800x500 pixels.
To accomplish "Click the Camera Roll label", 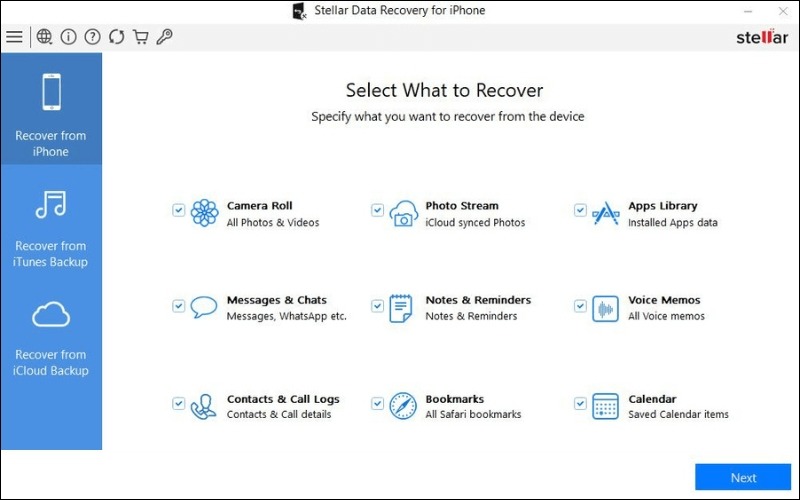I will coord(260,206).
